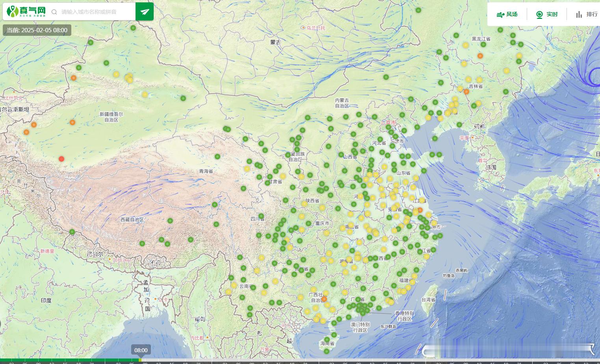600x364 pixels.
Task: Open the 排行 ranking tab
Action: coord(587,15)
